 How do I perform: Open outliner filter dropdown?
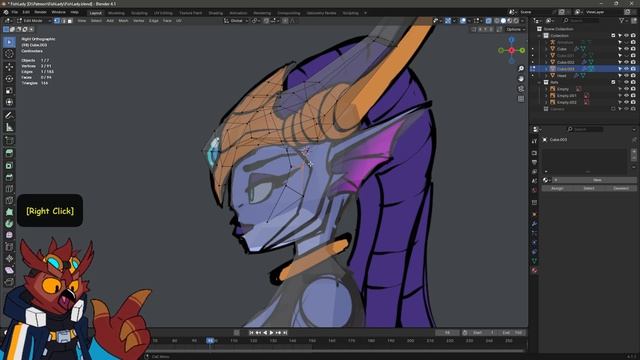click(x=623, y=20)
